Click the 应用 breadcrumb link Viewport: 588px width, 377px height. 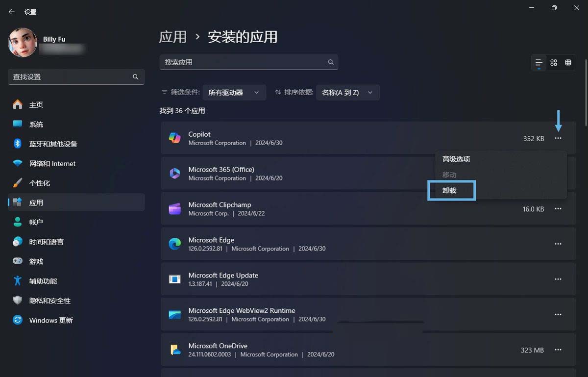(173, 37)
